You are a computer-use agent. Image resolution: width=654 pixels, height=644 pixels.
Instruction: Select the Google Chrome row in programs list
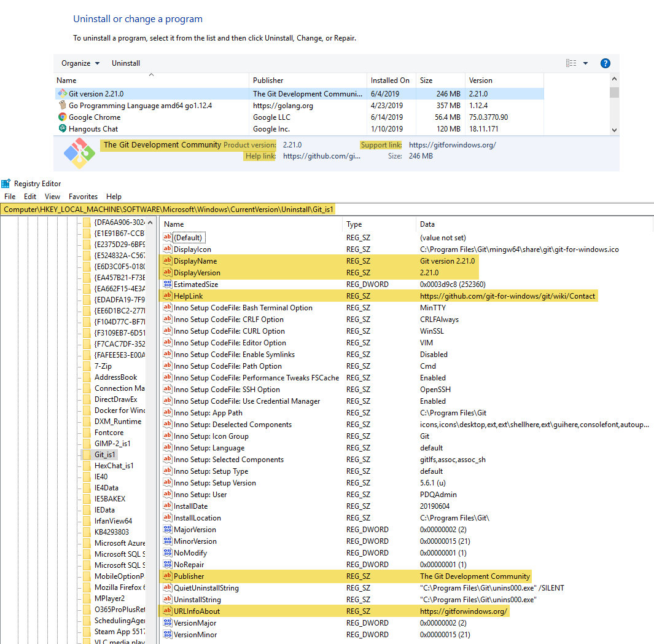point(299,117)
